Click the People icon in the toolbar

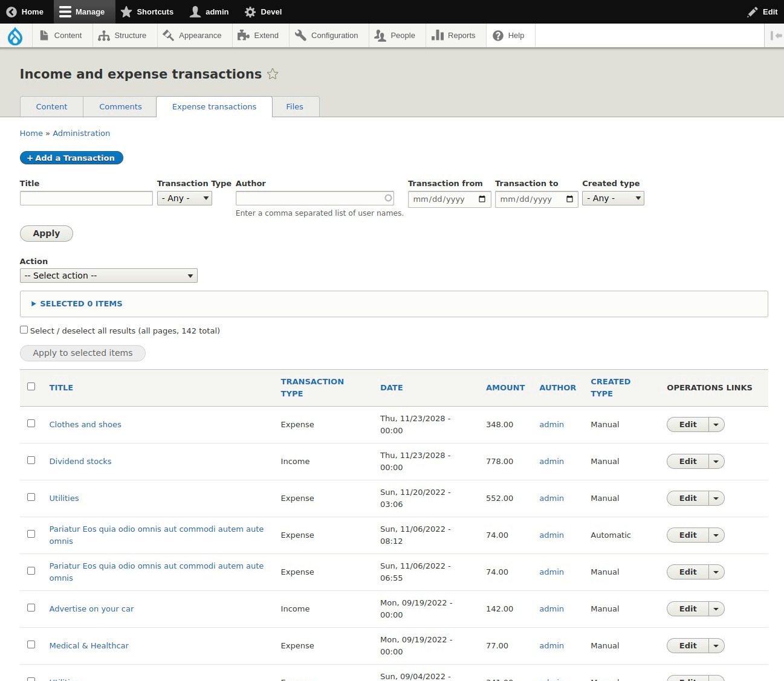(x=380, y=35)
